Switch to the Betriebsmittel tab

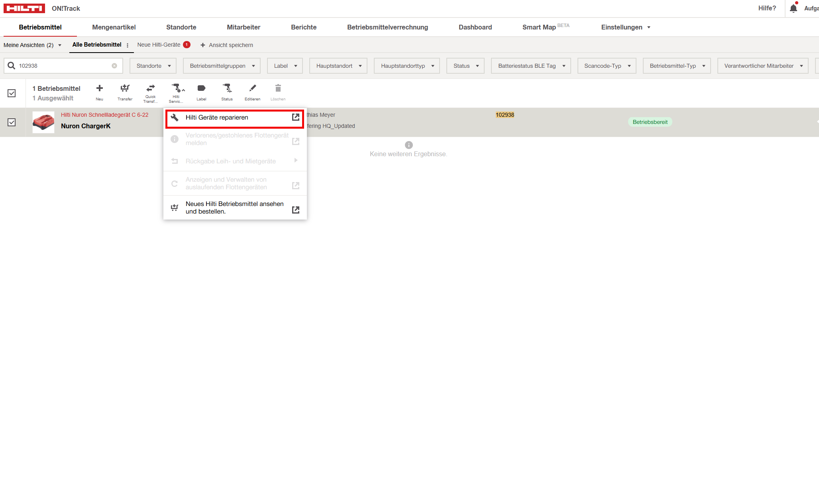pos(40,27)
